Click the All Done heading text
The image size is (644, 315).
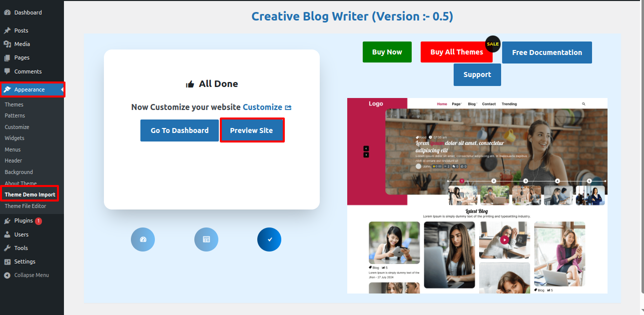[218, 84]
